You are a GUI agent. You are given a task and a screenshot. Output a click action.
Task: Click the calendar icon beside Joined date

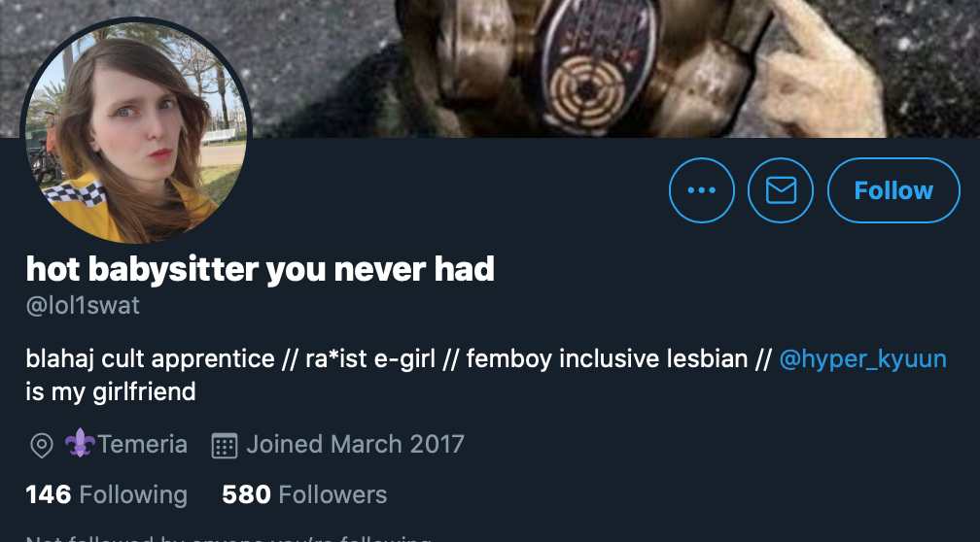point(225,446)
